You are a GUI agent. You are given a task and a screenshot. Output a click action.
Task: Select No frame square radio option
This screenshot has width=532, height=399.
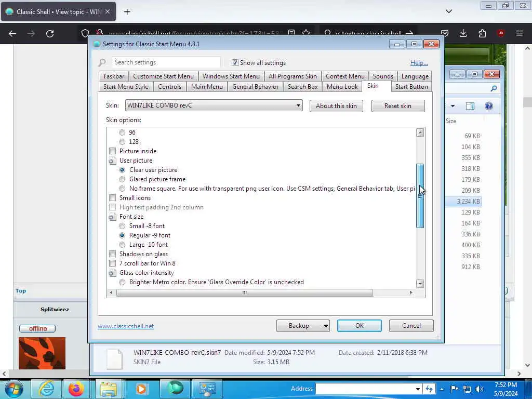[122, 189]
